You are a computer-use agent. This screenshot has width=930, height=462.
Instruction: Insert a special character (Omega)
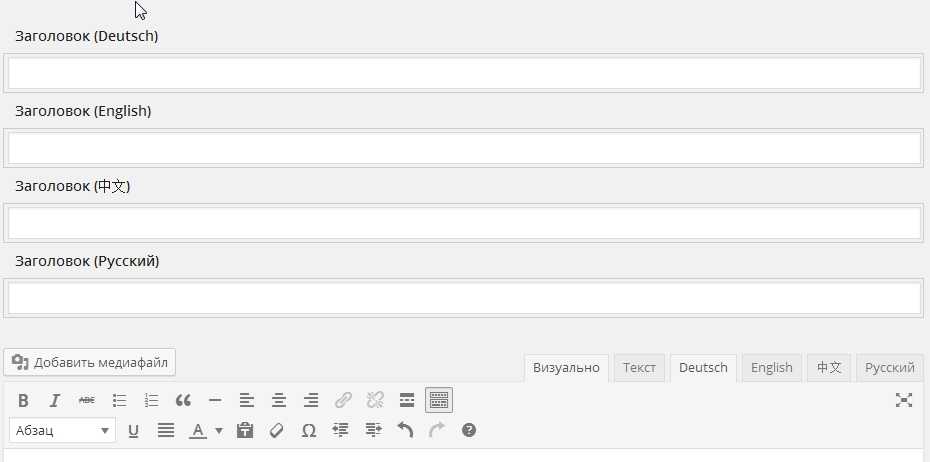309,430
